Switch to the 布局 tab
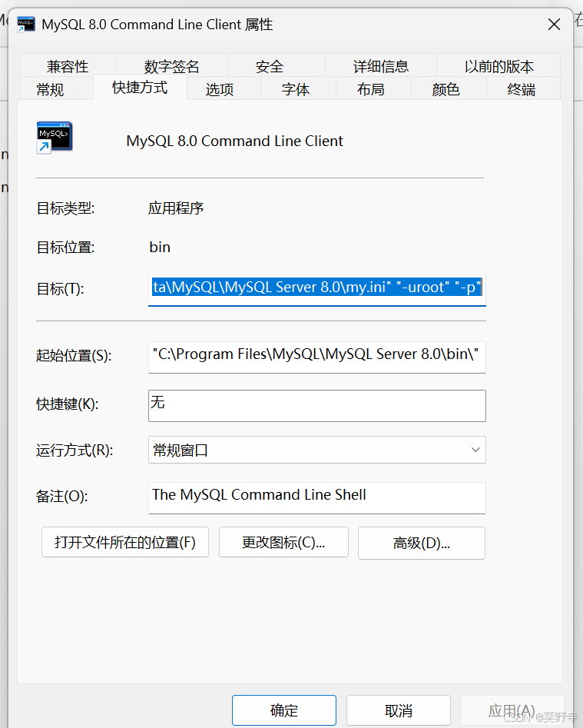 tap(370, 88)
